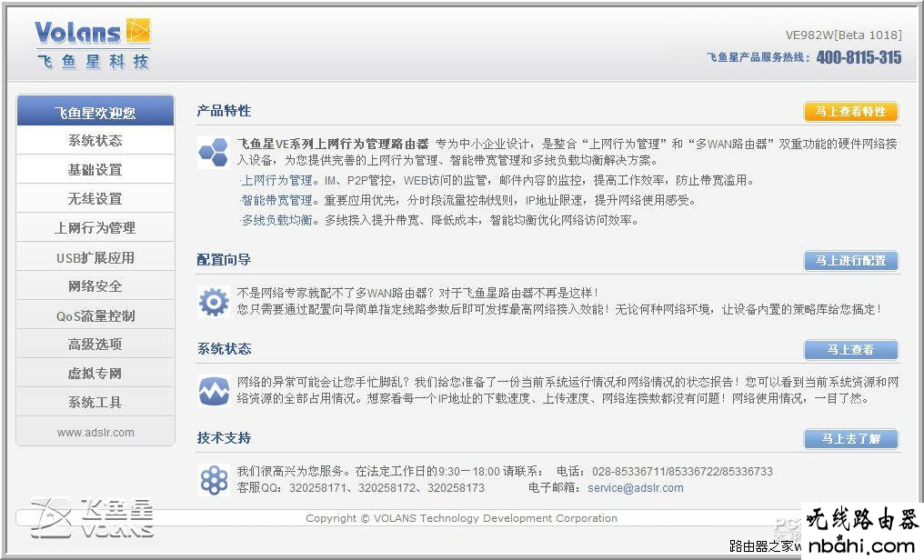Viewport: 924px width, 560px height.
Task: Click the Volans 飞鱼星科技 logo
Action: click(93, 45)
